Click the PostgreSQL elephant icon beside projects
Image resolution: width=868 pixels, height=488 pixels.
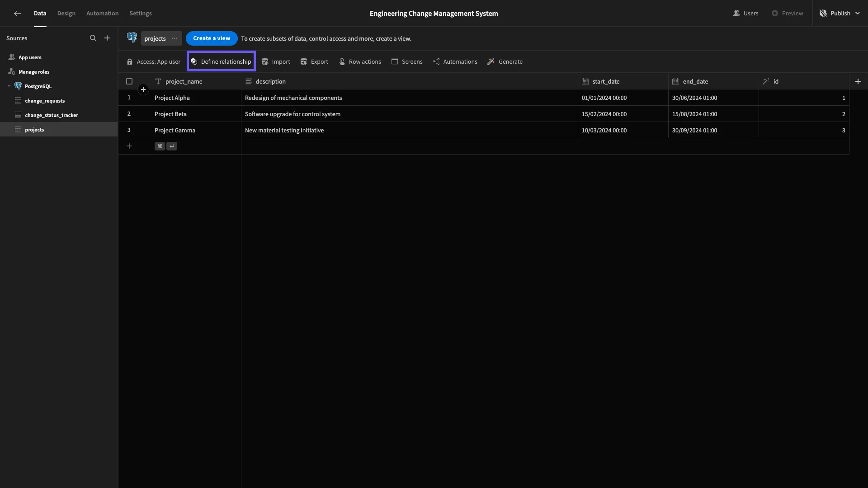pos(132,38)
